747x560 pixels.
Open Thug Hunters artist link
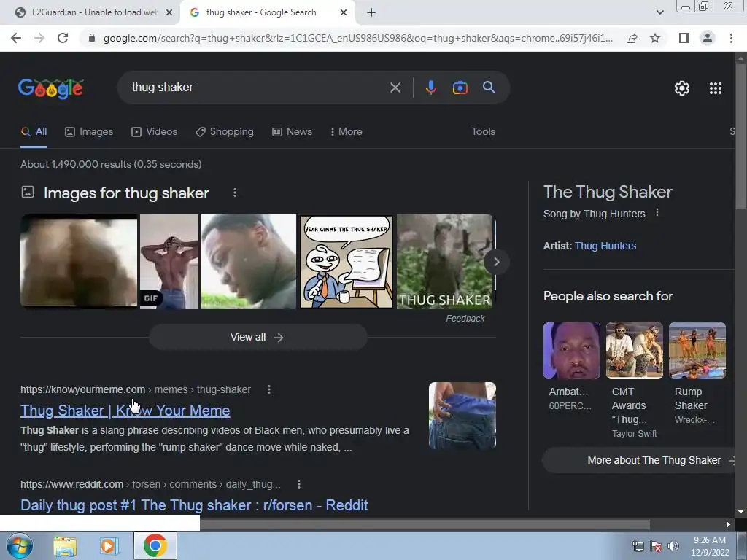point(605,246)
